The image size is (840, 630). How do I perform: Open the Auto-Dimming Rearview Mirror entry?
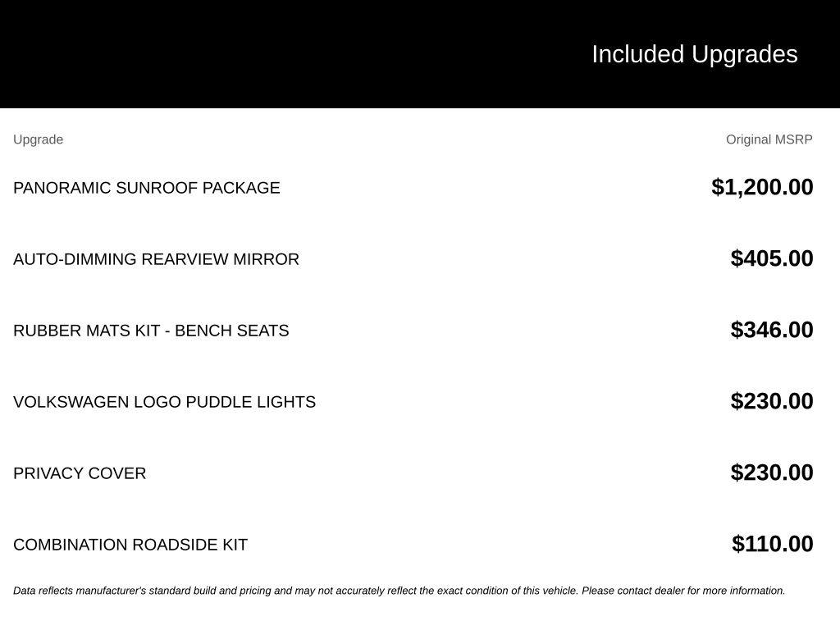point(156,258)
